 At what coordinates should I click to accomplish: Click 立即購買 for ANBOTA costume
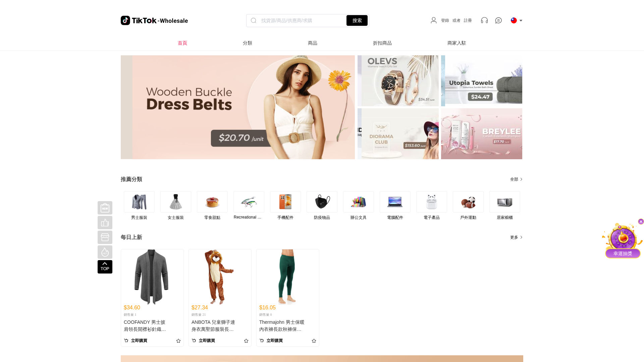(207, 341)
